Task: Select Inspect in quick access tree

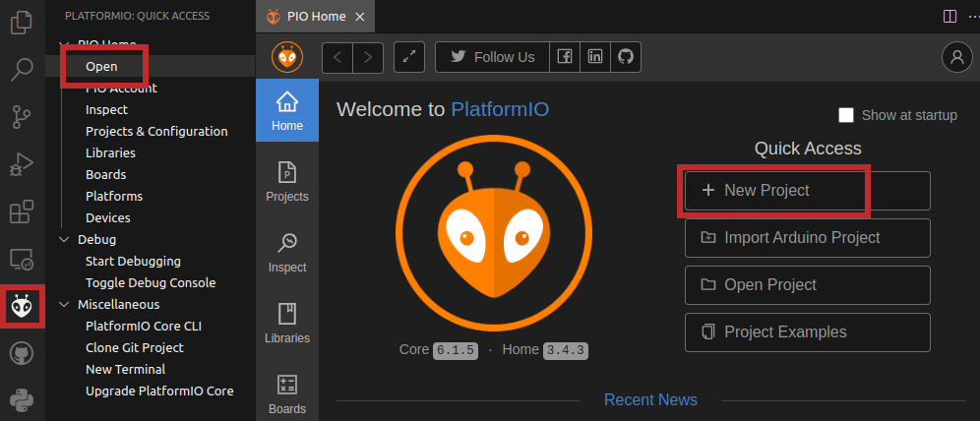Action: tap(107, 110)
